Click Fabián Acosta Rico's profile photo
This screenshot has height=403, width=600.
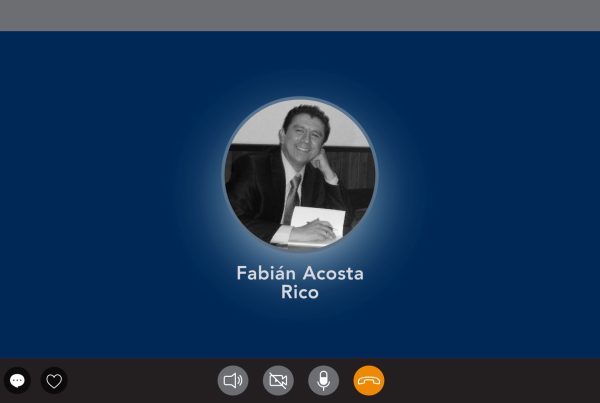(300, 174)
